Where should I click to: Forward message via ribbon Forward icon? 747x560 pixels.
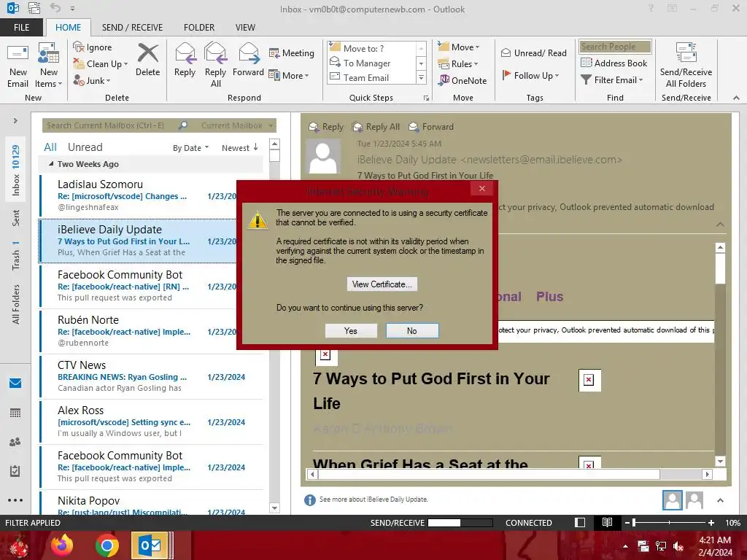[248, 61]
